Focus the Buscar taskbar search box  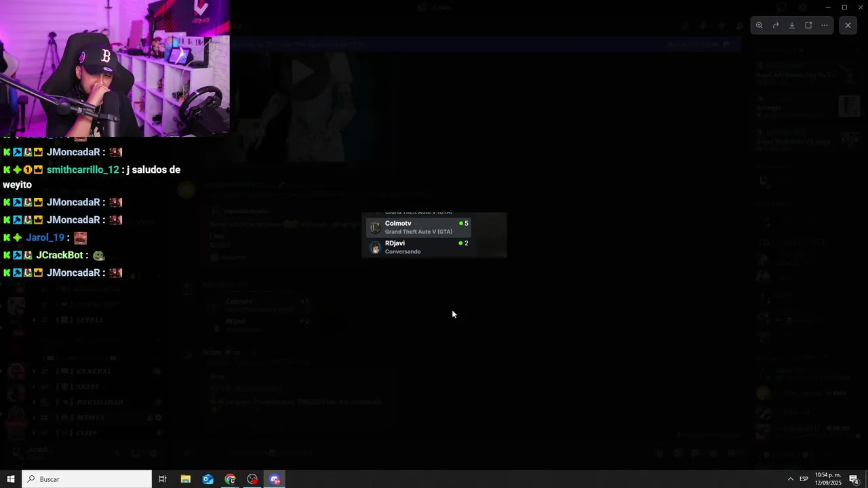point(87,479)
